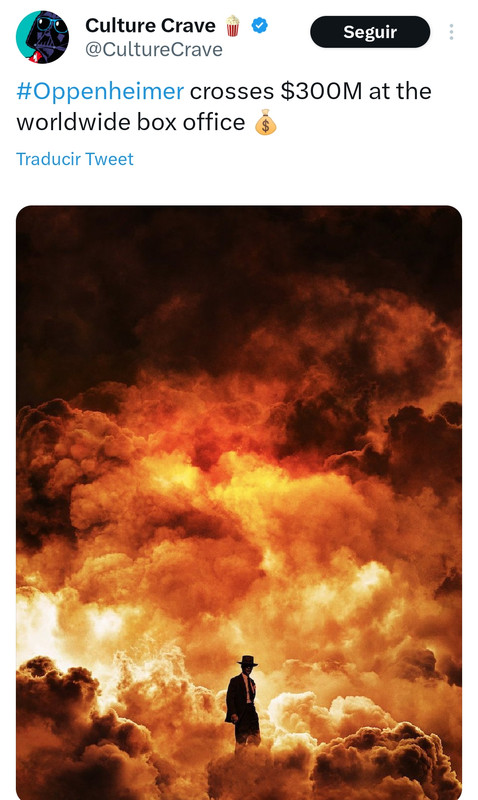Click the @CultureCrave handle
The image size is (478, 800).
[154, 49]
